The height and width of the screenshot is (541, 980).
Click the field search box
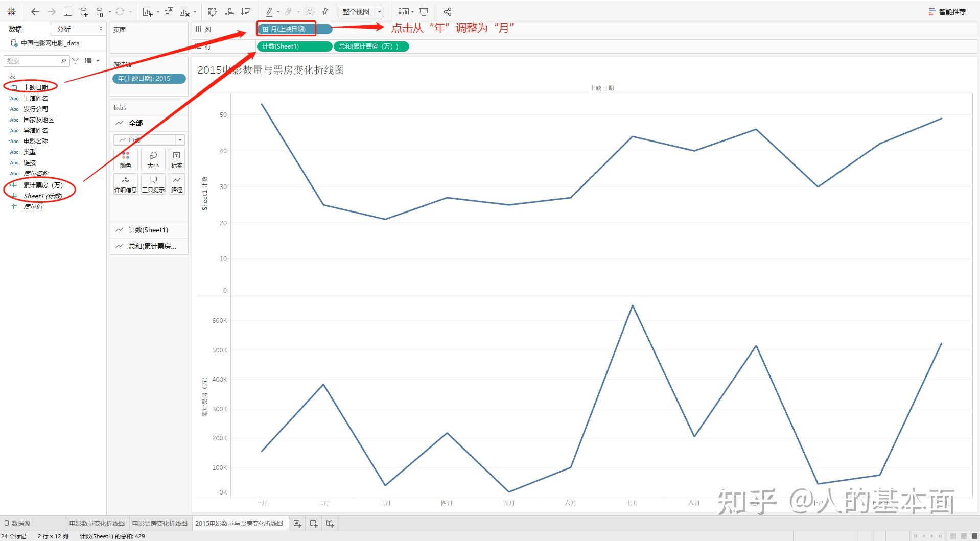pos(36,61)
